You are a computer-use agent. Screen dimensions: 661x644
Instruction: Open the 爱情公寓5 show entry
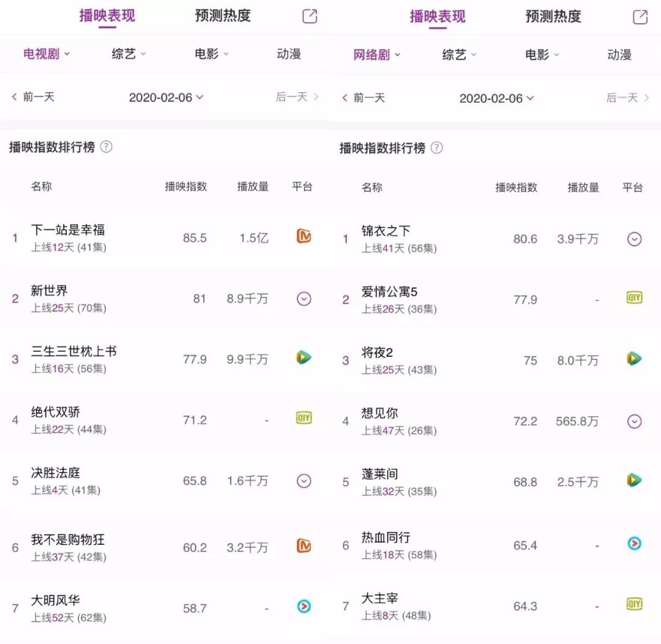389,292
